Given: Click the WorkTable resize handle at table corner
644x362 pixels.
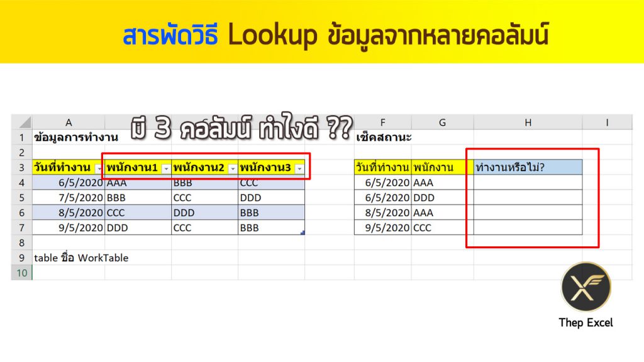Looking at the screenshot, I should [303, 233].
